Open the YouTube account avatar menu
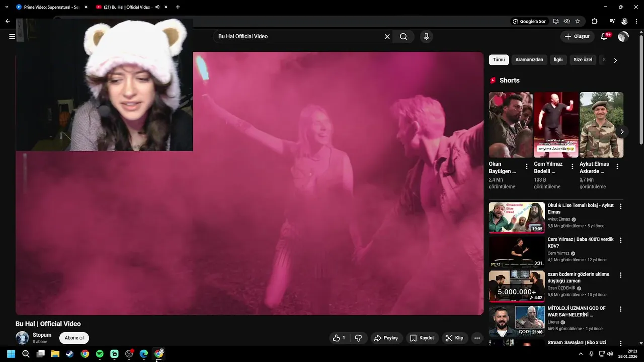 623,36
